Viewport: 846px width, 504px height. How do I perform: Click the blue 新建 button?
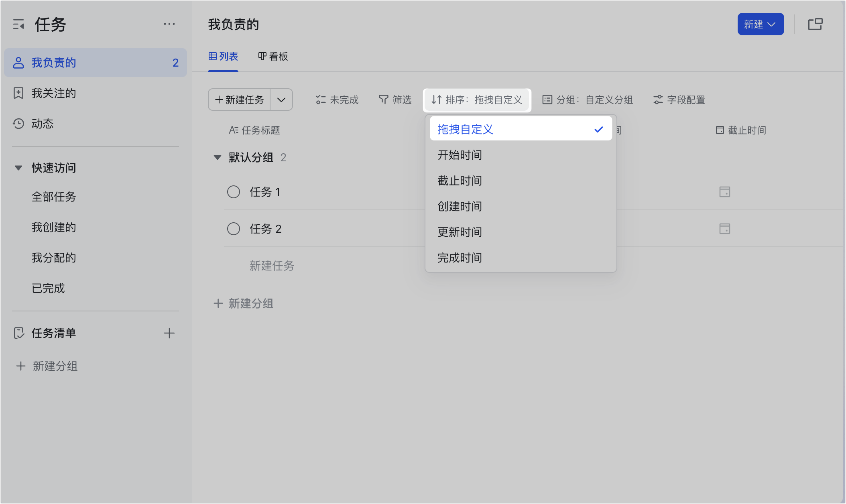click(x=760, y=24)
